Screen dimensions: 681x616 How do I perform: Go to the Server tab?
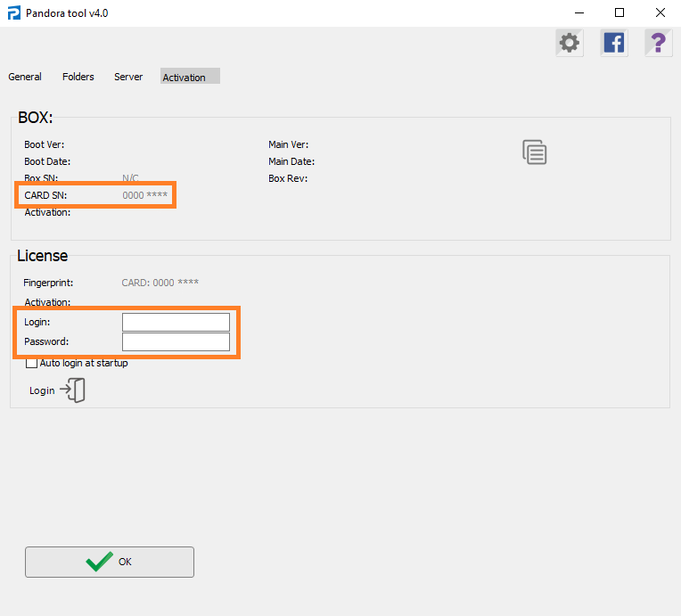click(128, 77)
